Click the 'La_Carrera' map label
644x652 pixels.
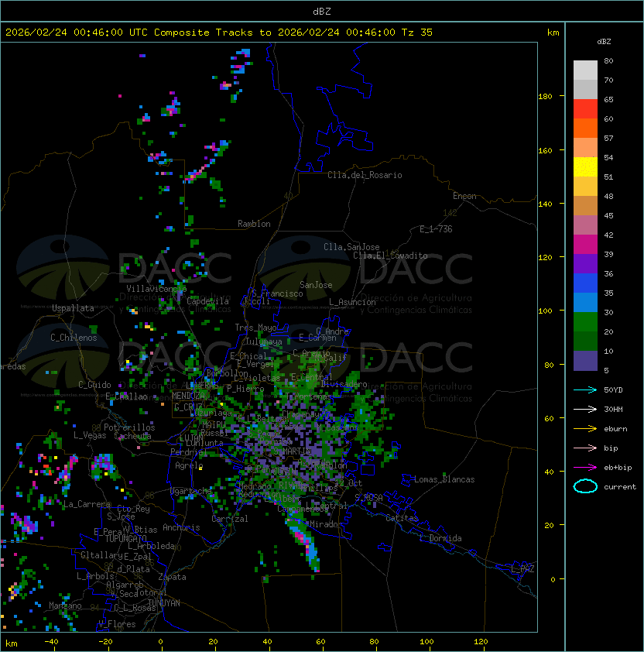click(x=87, y=504)
